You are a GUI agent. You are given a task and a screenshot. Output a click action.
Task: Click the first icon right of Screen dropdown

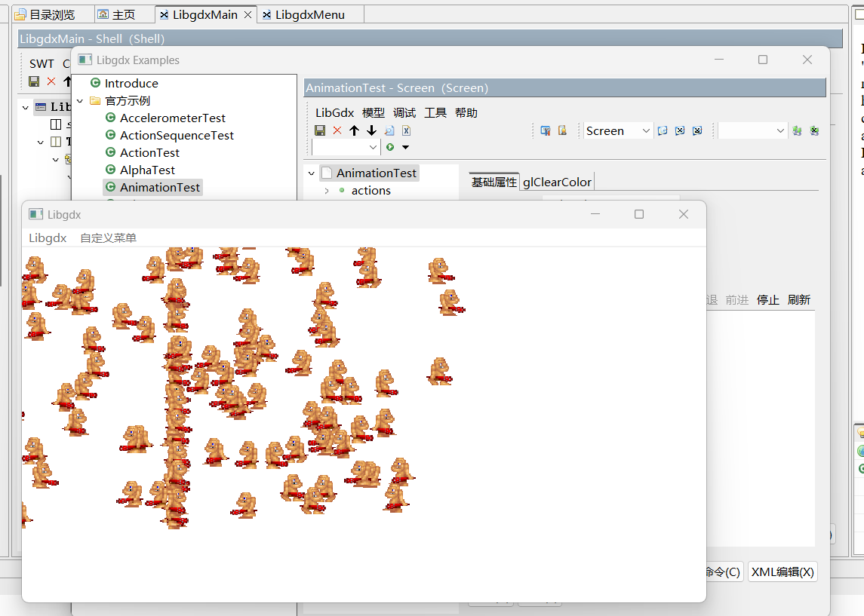point(663,130)
